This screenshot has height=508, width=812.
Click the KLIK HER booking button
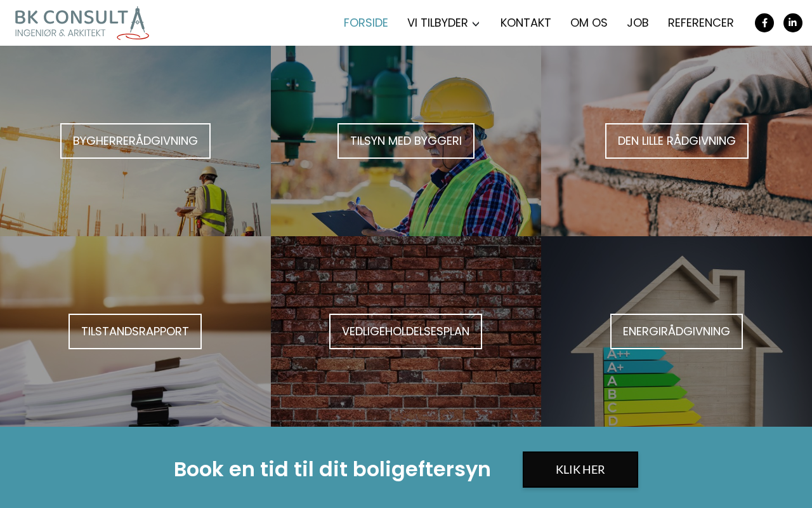pyautogui.click(x=580, y=469)
